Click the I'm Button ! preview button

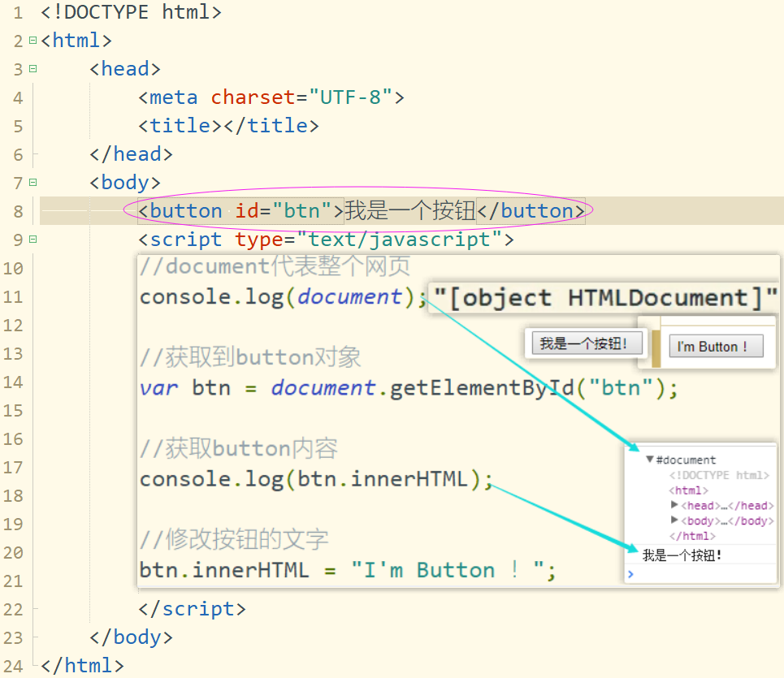[x=716, y=346]
